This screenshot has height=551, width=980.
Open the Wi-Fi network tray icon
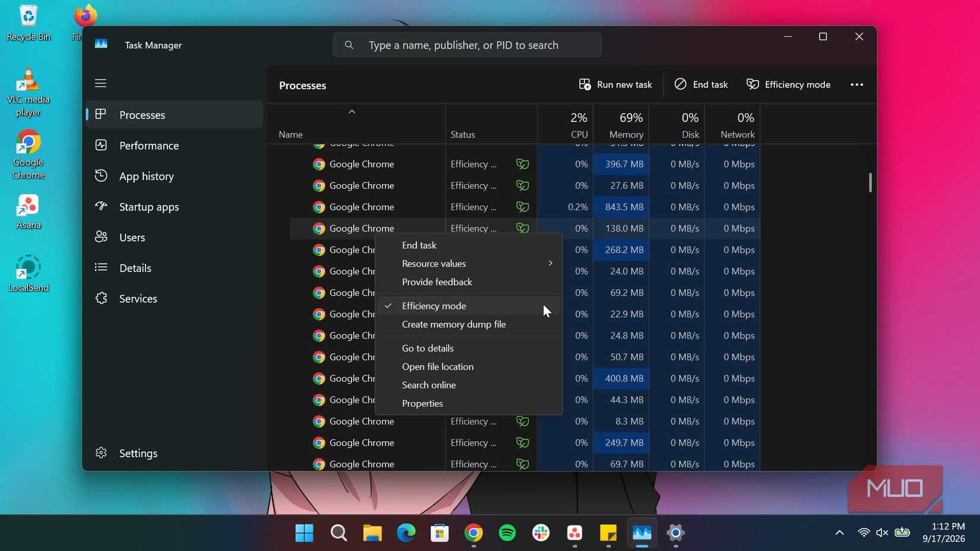tap(864, 533)
